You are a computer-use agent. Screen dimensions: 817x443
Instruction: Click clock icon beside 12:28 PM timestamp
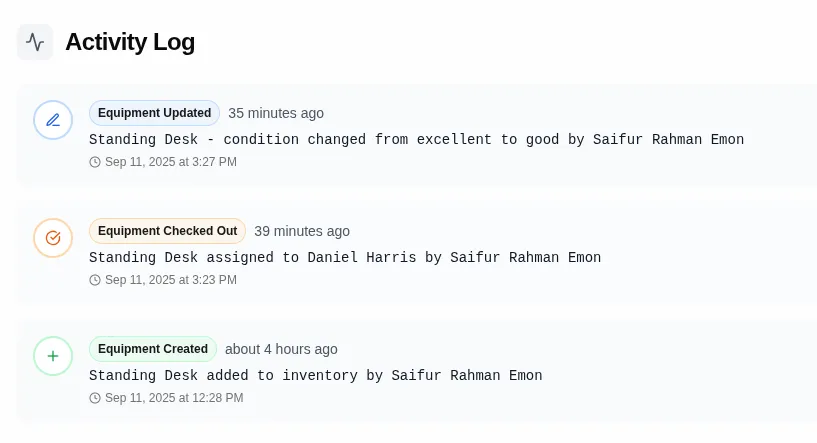point(95,398)
